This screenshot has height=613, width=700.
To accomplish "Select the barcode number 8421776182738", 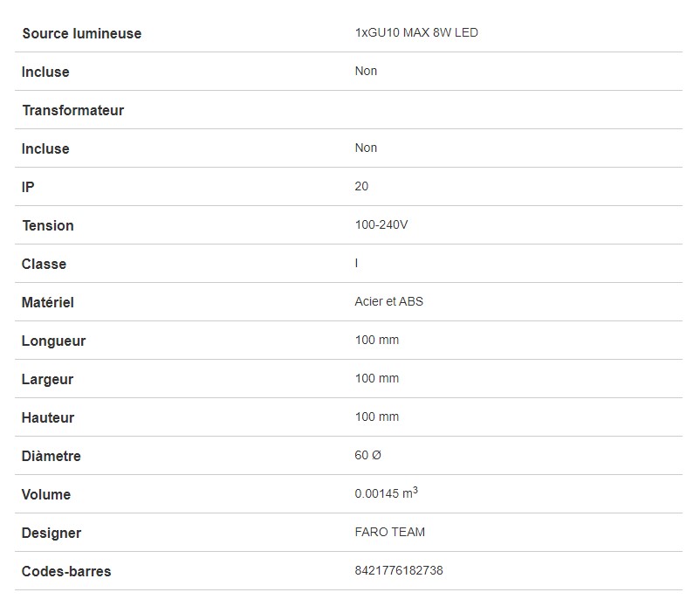I will pos(399,570).
